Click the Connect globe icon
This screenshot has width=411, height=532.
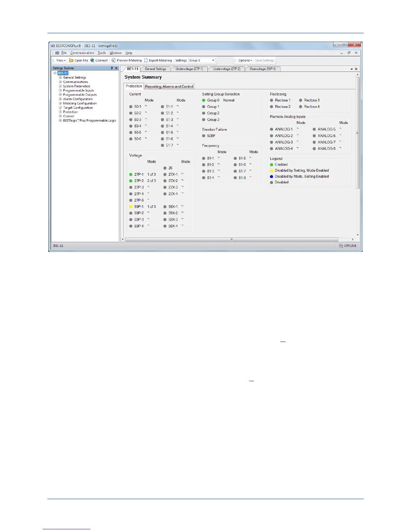point(92,60)
